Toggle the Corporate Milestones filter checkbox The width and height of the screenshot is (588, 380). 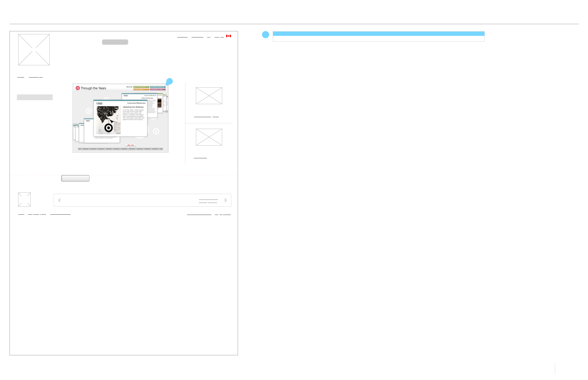[x=151, y=87]
